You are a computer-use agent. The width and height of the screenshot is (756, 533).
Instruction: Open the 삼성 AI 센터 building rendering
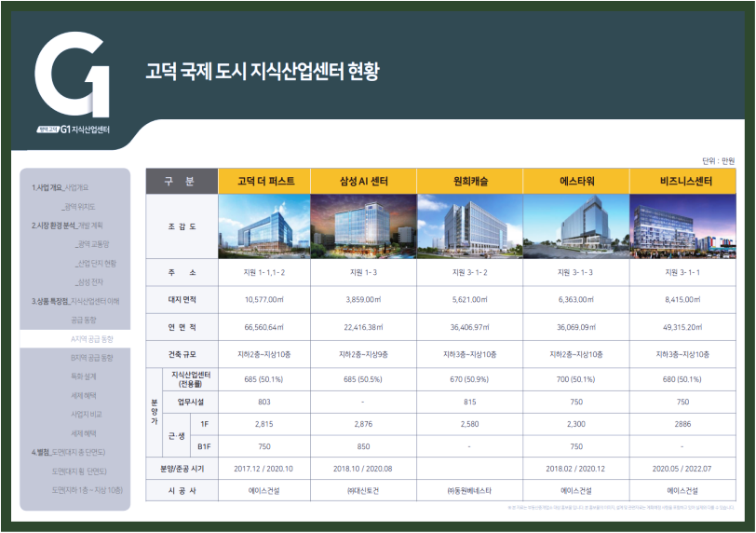(x=363, y=226)
